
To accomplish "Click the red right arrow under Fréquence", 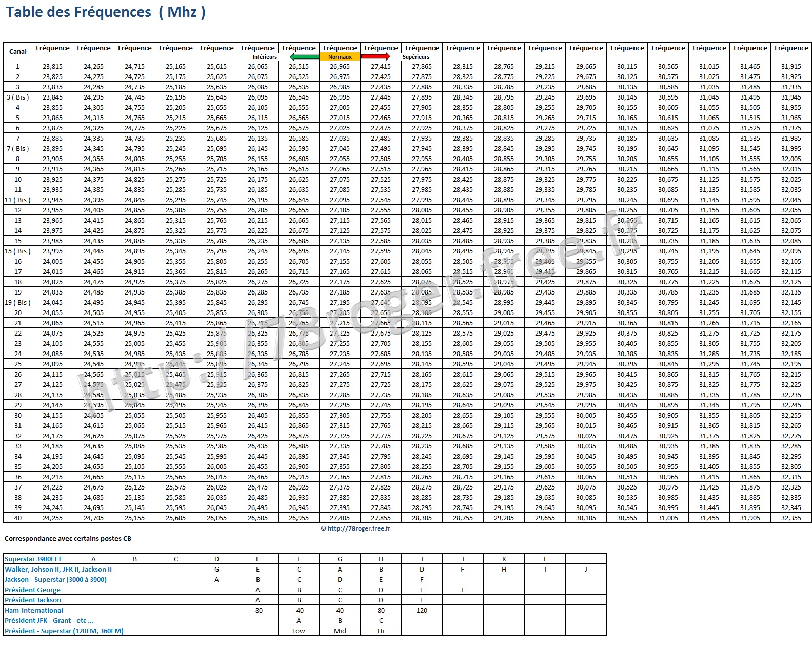I will (376, 57).
